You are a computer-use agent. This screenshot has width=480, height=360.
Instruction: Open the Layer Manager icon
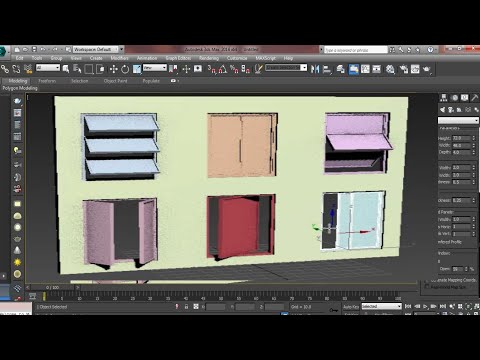tap(340, 69)
